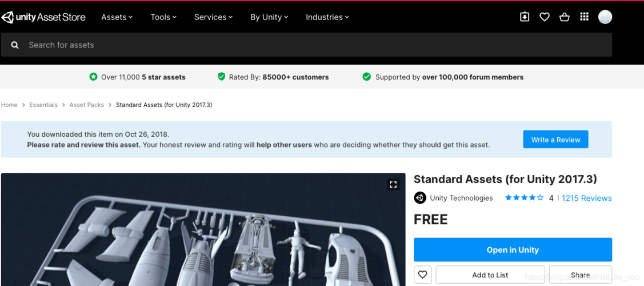Go to Essentials breadcrumb
Screen dimensions: 644x286
(43, 105)
